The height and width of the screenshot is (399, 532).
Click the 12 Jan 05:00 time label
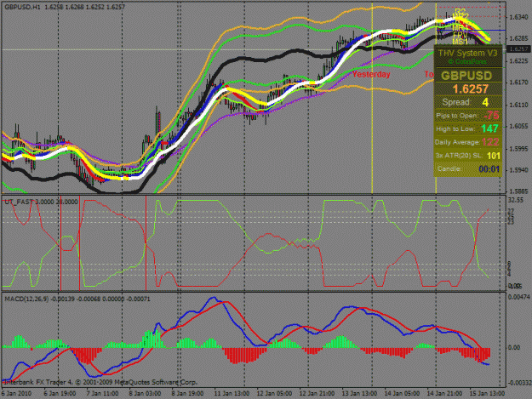pos(274,394)
